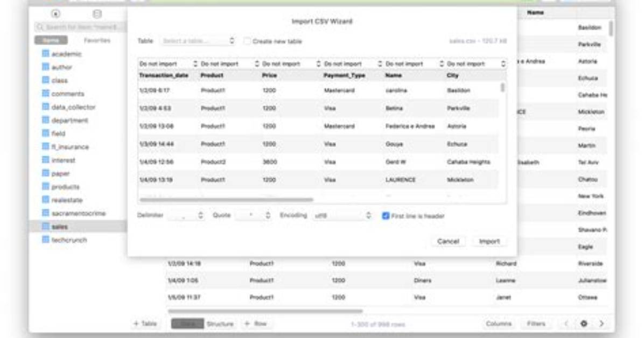Screen dimensions: 644x338
Task: Add a new Row button
Action: point(255,323)
